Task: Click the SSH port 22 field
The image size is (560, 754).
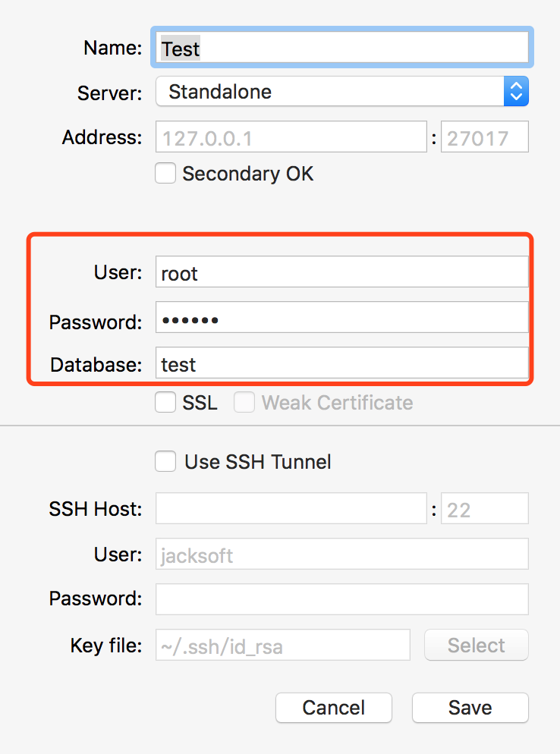Action: 485,509
